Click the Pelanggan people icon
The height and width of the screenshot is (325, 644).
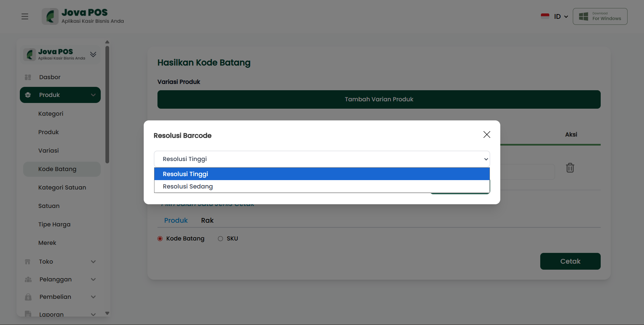pos(28,279)
